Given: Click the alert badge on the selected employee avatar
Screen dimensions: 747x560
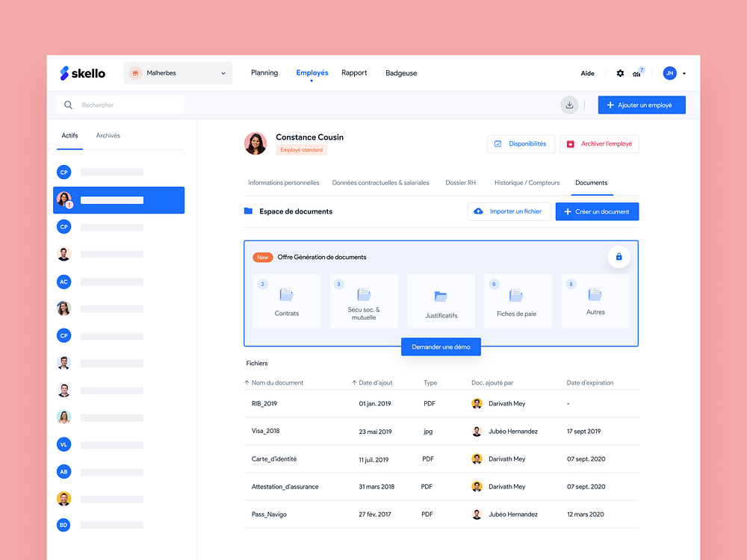Looking at the screenshot, I should [x=69, y=205].
